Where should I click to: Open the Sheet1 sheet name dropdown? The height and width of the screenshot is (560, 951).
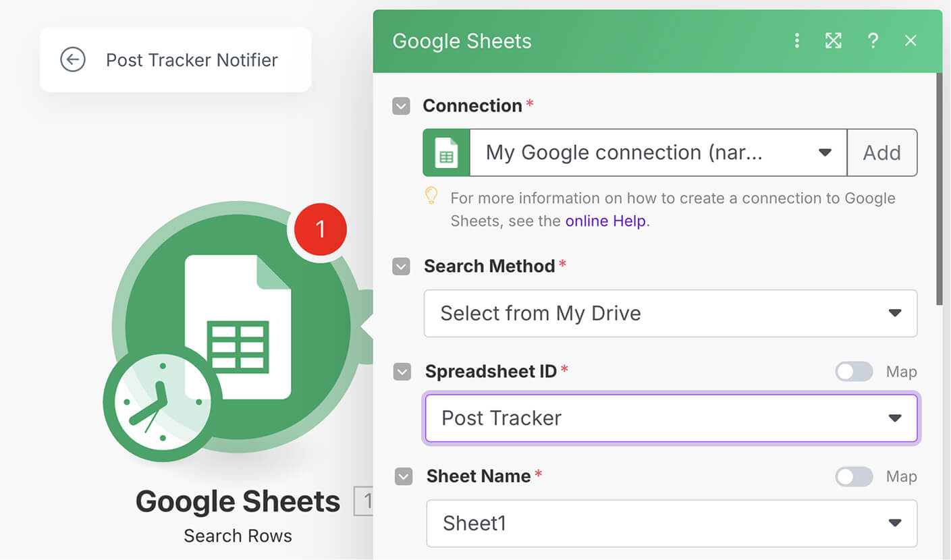[x=672, y=523]
